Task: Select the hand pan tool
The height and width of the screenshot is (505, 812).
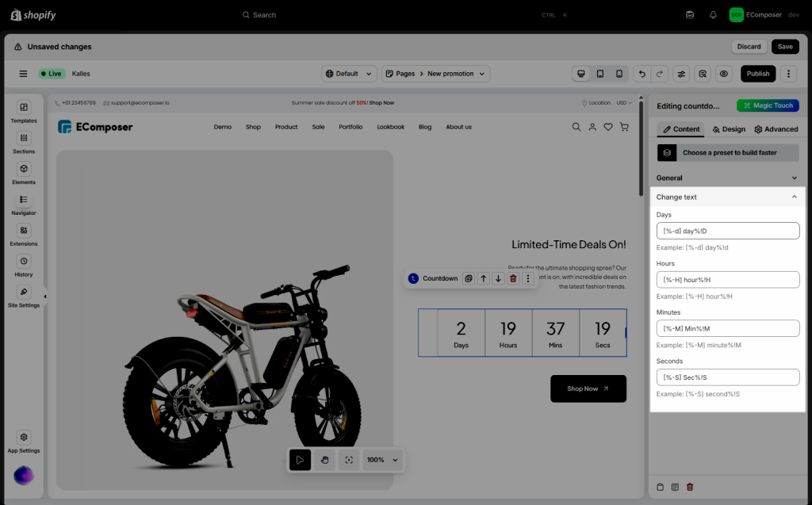Action: coord(324,460)
